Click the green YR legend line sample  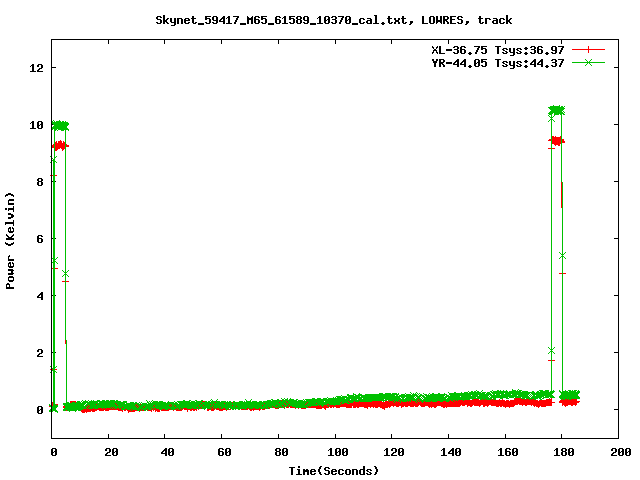point(588,62)
